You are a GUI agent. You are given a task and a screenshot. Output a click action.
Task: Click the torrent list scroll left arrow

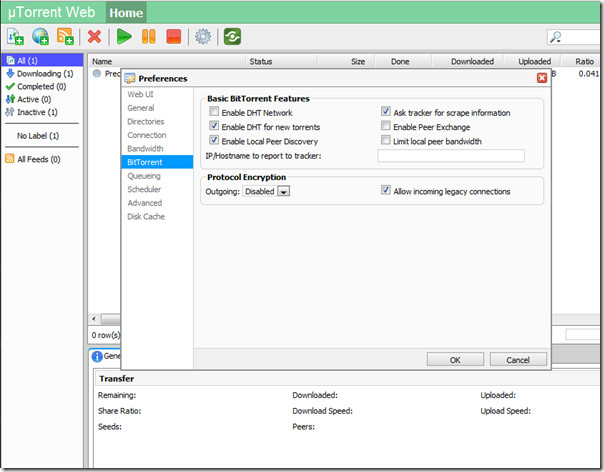point(94,319)
